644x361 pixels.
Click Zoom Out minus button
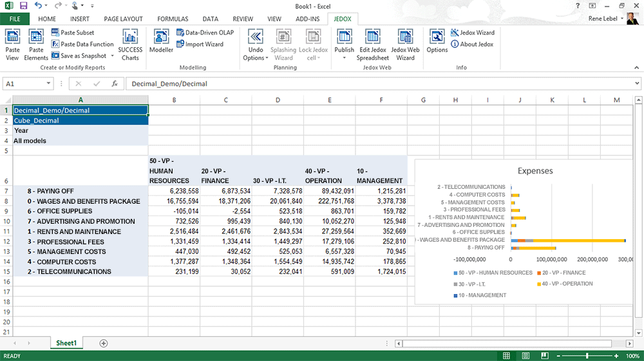(558, 356)
